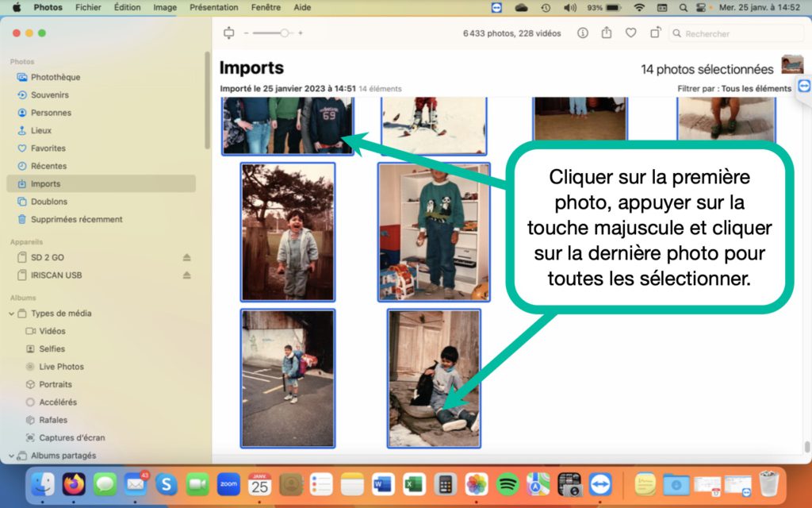
Task: Eject the SD 2 GO device
Action: 187,257
